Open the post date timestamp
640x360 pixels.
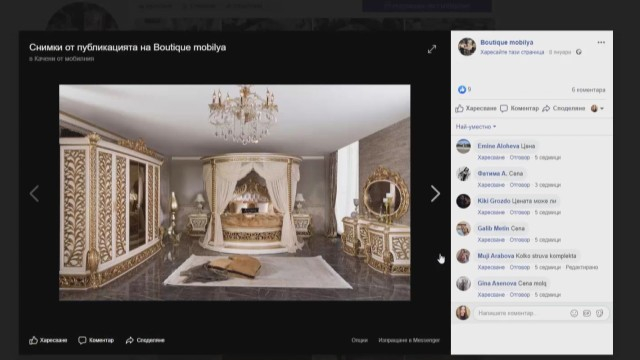(x=560, y=52)
